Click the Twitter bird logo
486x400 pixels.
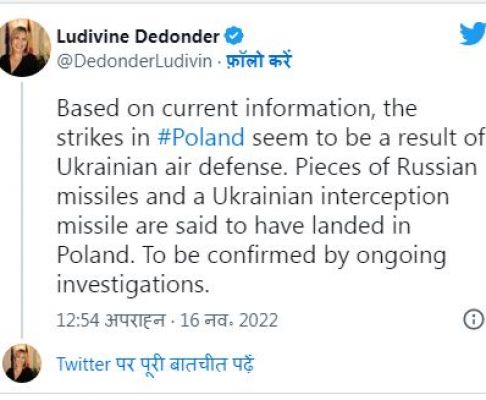(473, 33)
